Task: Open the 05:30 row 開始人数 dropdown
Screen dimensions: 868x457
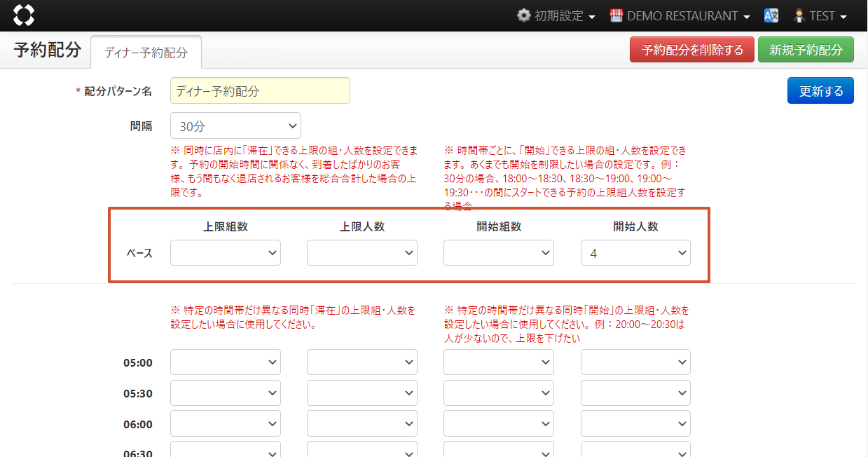Action: coord(635,393)
